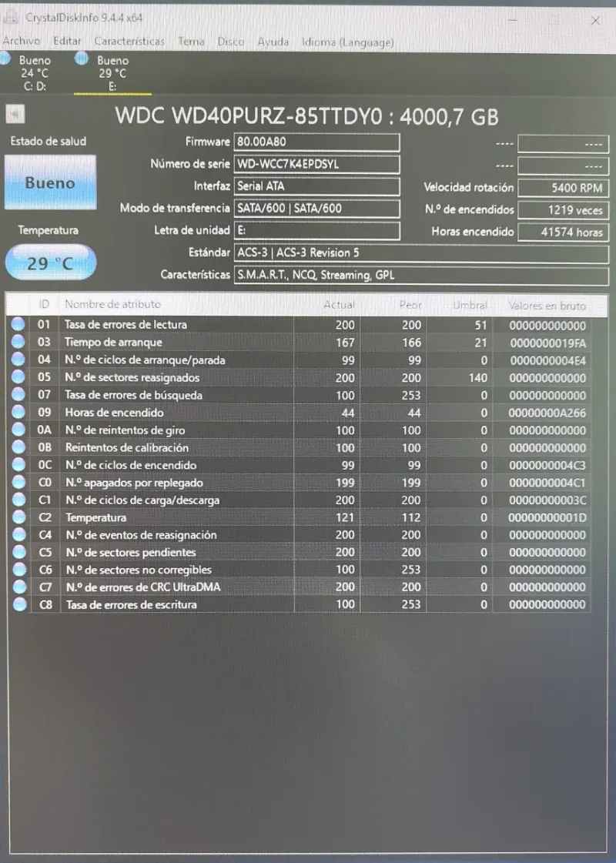The height and width of the screenshot is (863, 616).
Task: Click the status icon for attribute 01
Action: pos(18,324)
